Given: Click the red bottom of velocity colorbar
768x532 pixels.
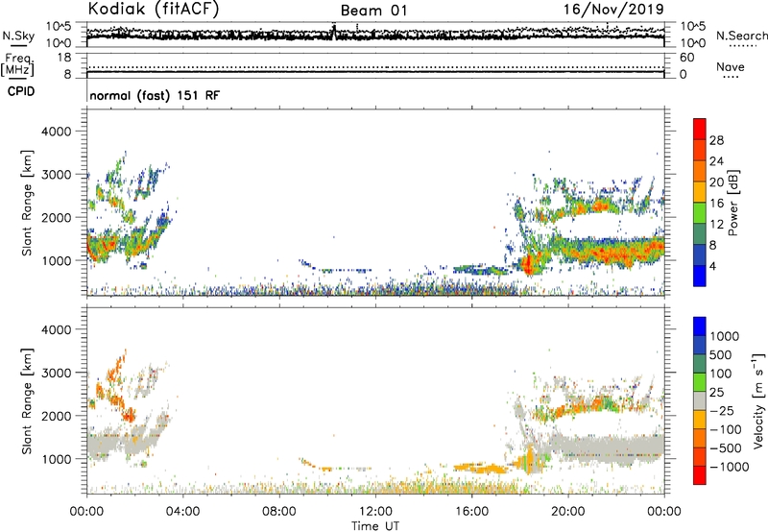Looking at the screenshot, I should (x=700, y=475).
